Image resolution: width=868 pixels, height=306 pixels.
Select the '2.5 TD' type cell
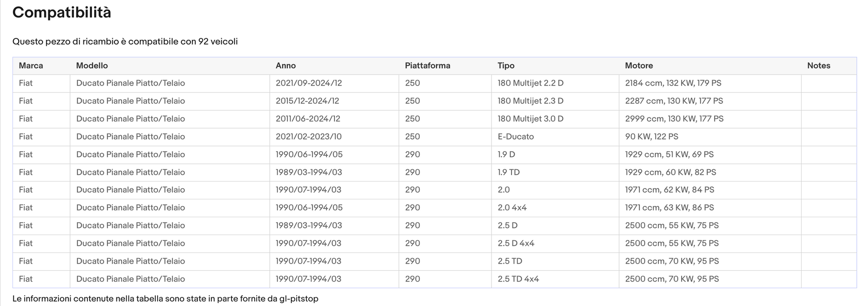coord(555,261)
